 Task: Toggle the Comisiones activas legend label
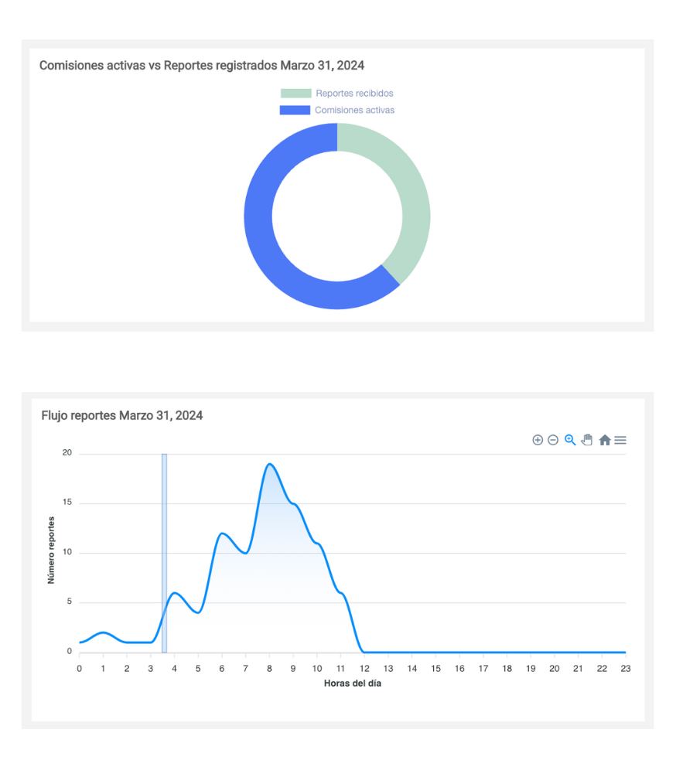click(354, 111)
